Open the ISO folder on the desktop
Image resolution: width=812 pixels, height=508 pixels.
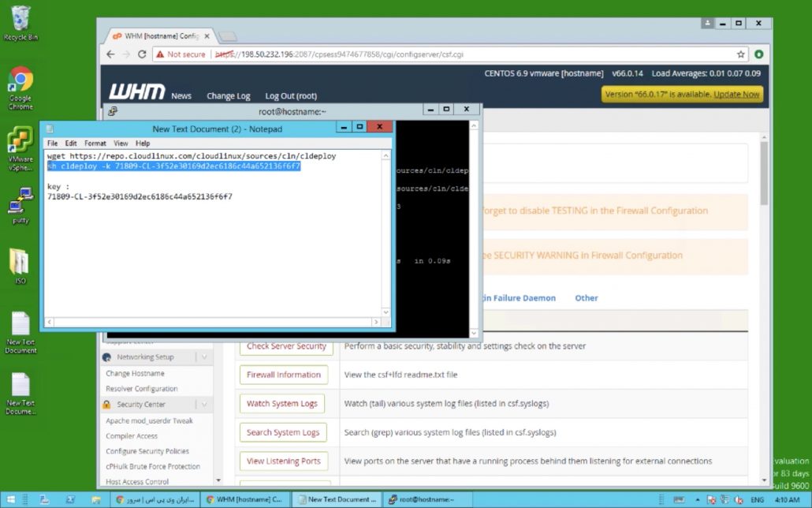20,264
